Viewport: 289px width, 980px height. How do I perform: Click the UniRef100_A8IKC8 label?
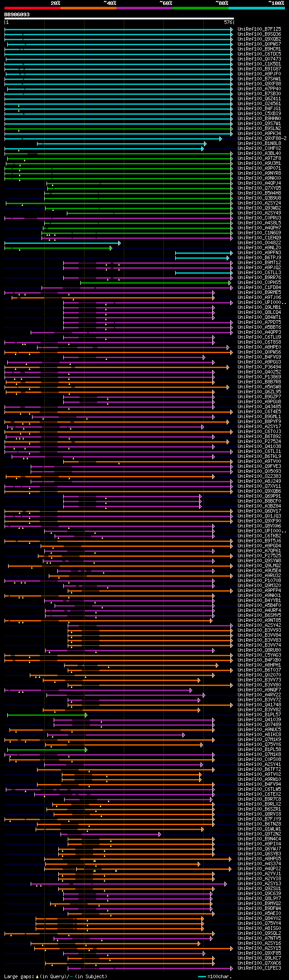(x=259, y=734)
